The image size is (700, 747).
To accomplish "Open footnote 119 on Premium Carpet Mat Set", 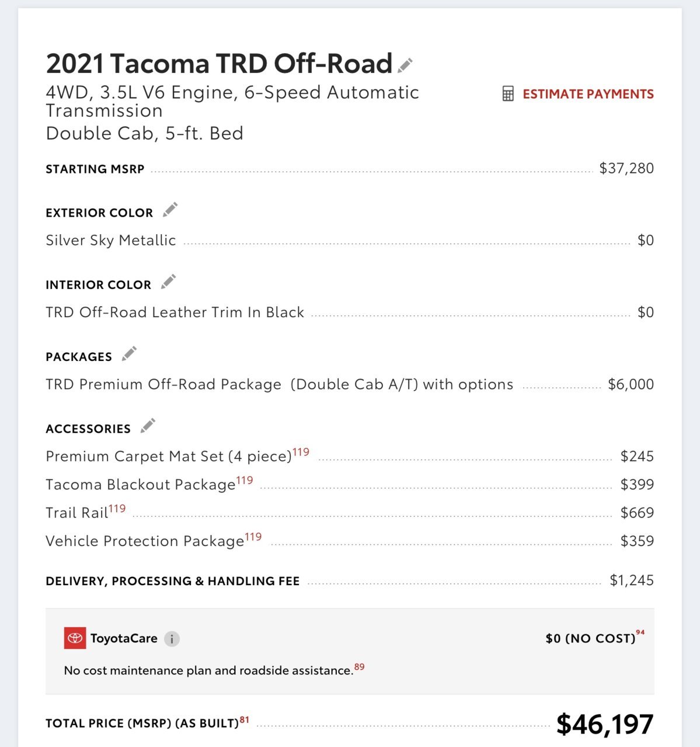I will (x=301, y=452).
